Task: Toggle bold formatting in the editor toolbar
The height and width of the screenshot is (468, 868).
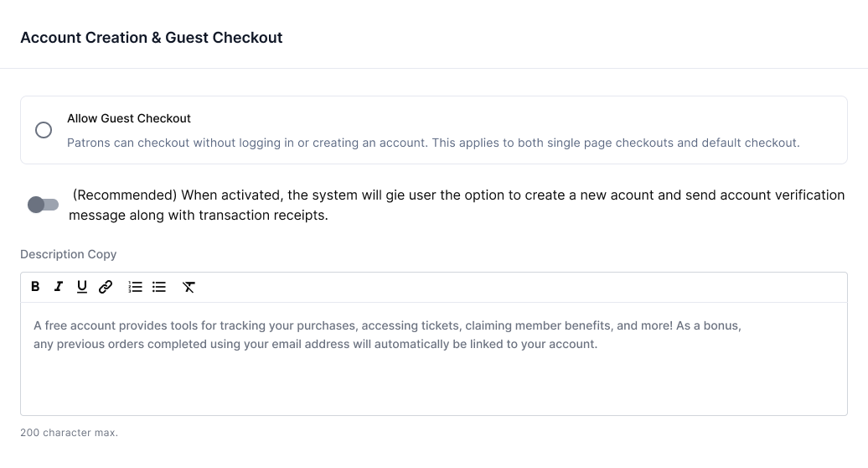Action: (35, 287)
